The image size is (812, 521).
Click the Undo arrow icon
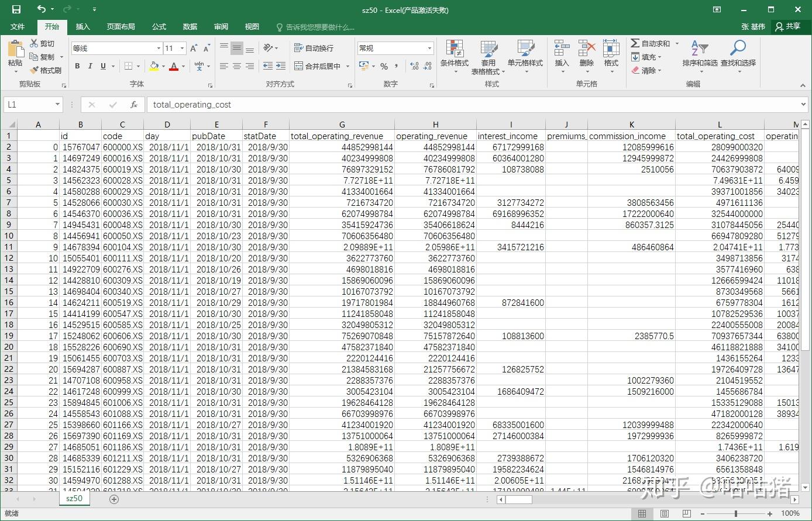point(41,9)
